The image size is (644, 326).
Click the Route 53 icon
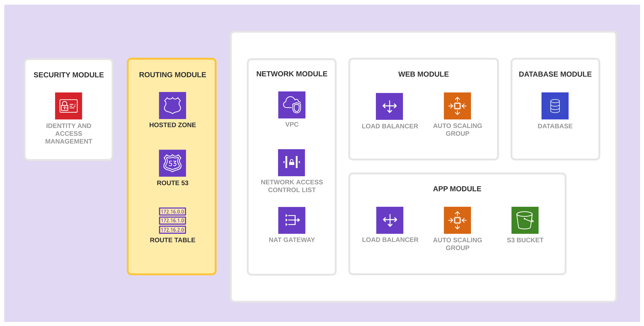172,163
